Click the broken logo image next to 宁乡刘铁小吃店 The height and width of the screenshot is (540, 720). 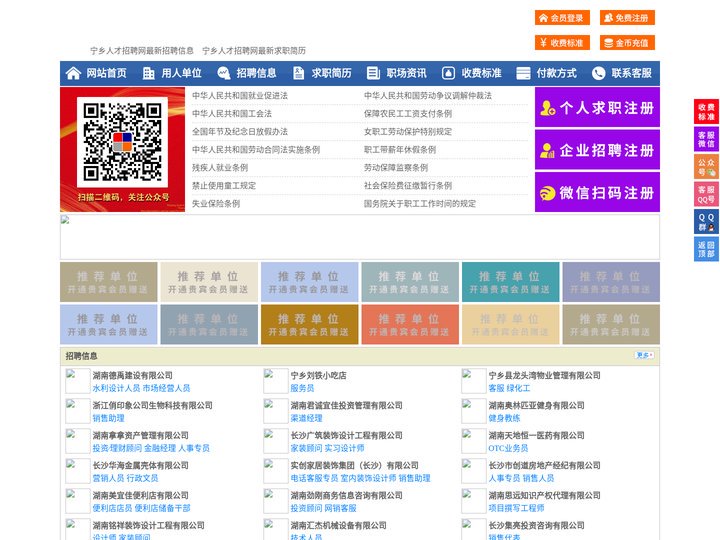(276, 381)
